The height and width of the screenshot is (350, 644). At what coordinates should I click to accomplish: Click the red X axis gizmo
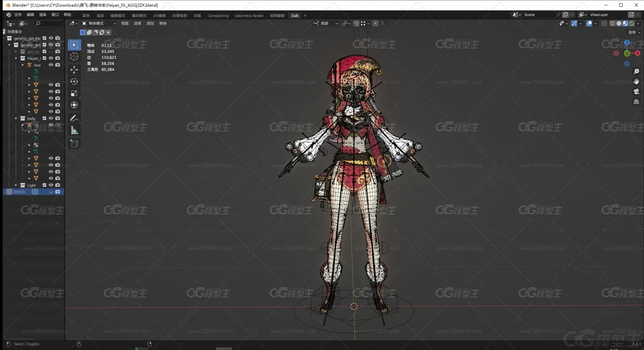pyautogui.click(x=638, y=53)
